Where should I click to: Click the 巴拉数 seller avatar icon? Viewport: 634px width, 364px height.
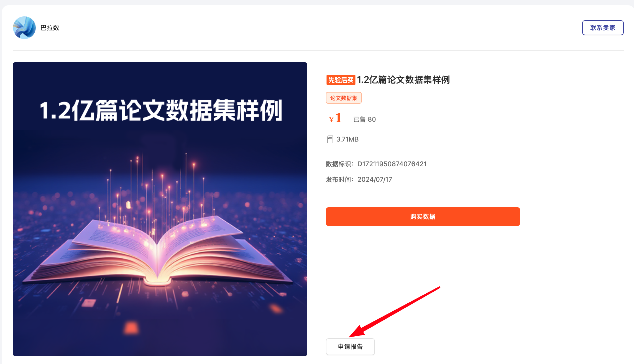click(x=24, y=28)
